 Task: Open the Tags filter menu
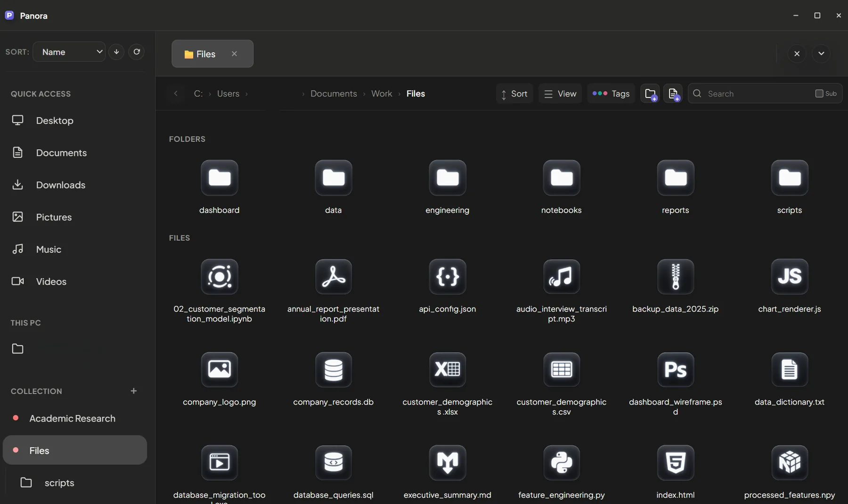pyautogui.click(x=611, y=94)
